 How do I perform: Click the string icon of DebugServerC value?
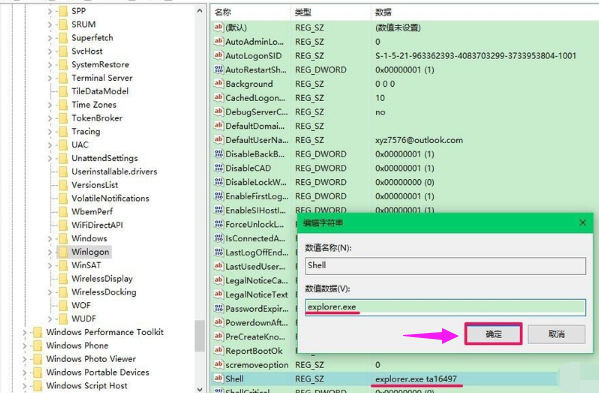click(219, 112)
